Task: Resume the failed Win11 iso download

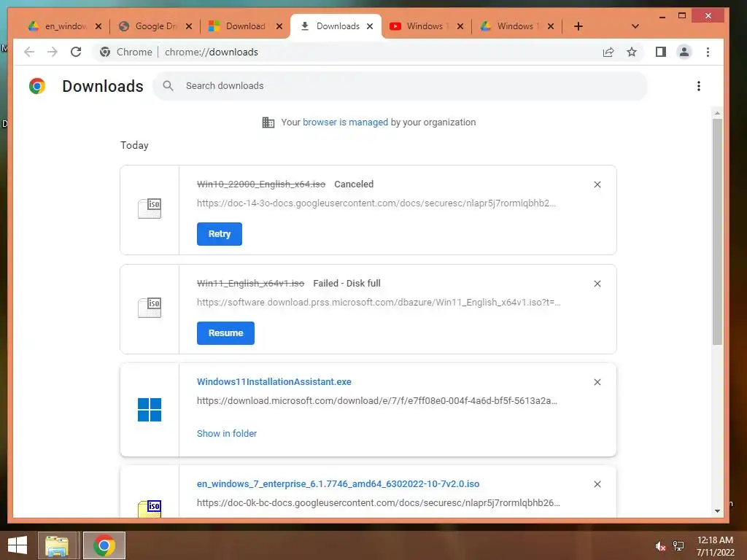Action: [226, 332]
